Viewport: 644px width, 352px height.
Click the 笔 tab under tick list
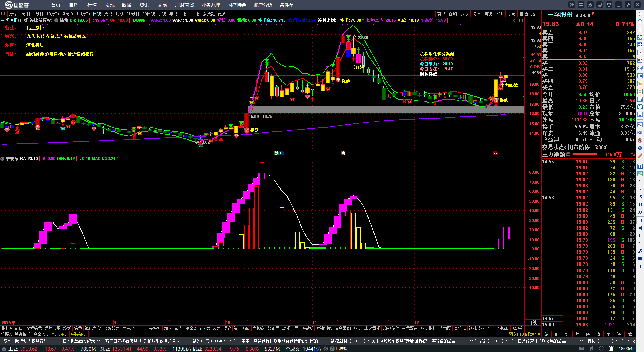(546, 334)
